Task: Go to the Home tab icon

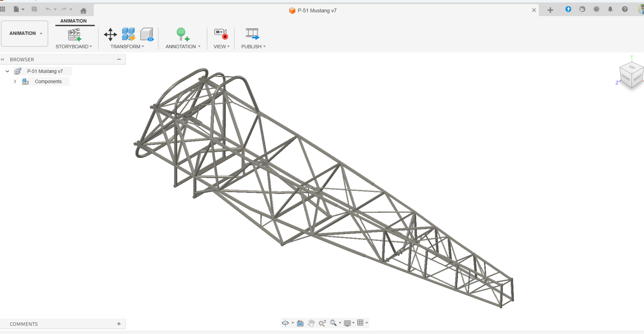Action: coord(83,11)
